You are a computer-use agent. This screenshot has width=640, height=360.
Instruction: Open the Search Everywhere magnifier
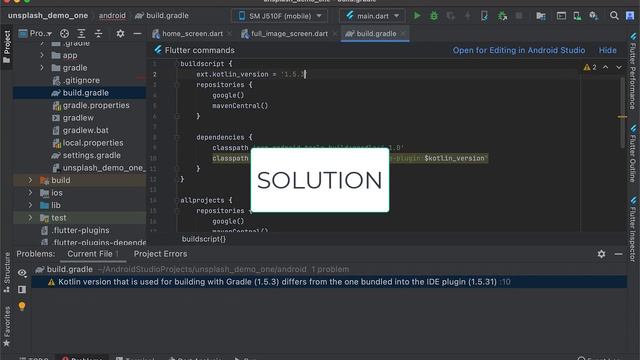pyautogui.click(x=614, y=16)
